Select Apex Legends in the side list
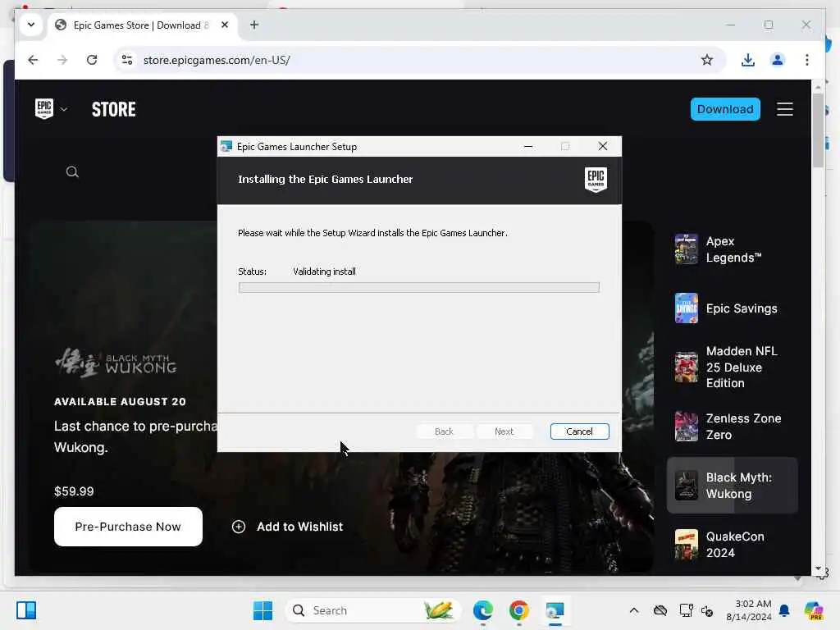Screen dimensions: 840x630 click(732, 249)
